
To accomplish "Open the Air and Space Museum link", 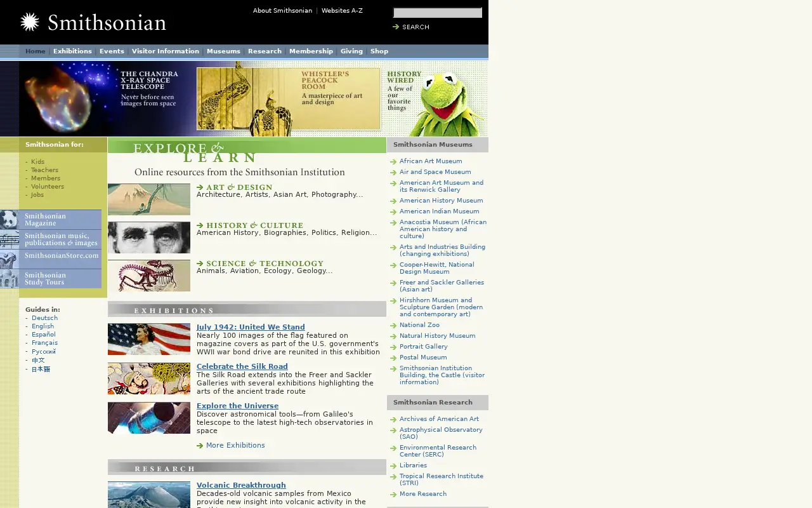I will [435, 172].
